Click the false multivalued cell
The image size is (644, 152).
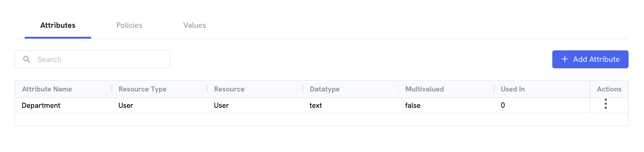(413, 105)
